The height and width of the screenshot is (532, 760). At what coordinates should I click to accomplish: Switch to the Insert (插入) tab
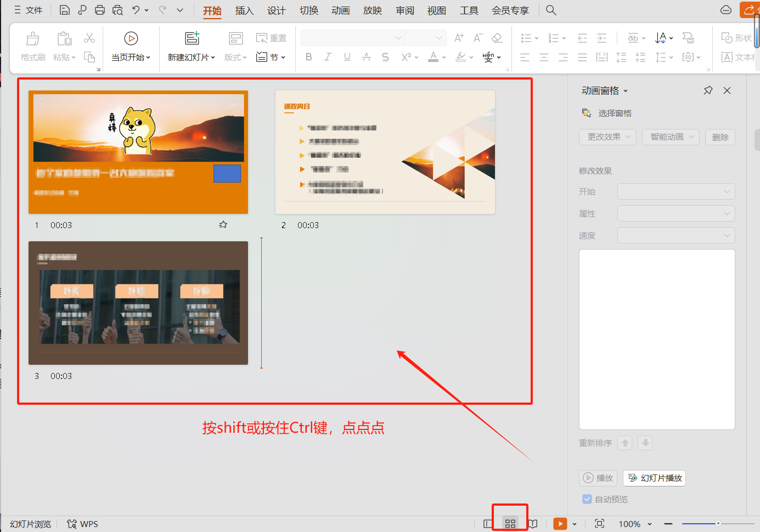coord(244,10)
